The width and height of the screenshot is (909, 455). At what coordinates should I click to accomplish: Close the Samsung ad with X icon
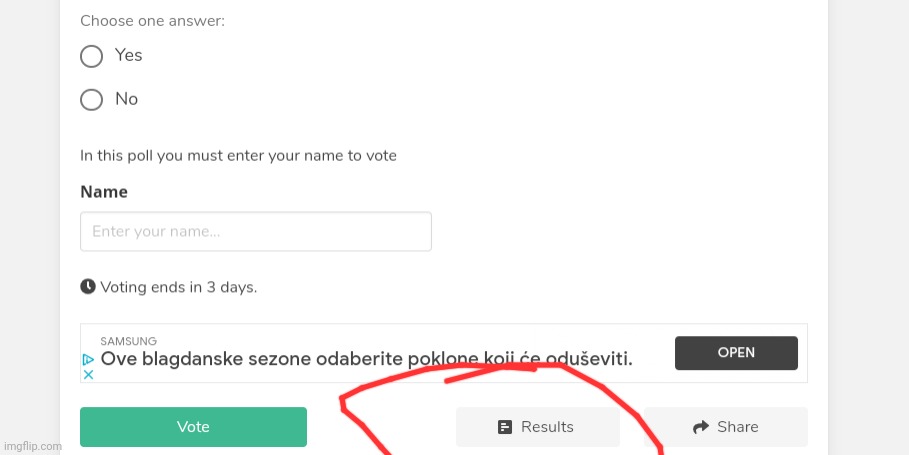(x=88, y=374)
